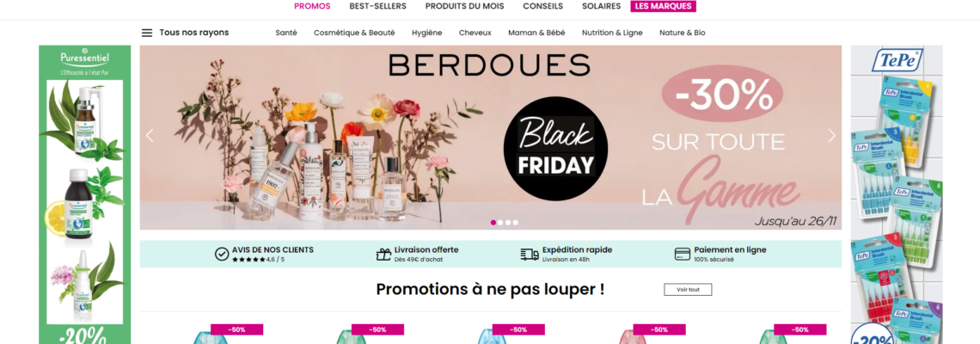Select the second carousel dot indicator
Viewport: 980px width, 344px height.
click(500, 222)
